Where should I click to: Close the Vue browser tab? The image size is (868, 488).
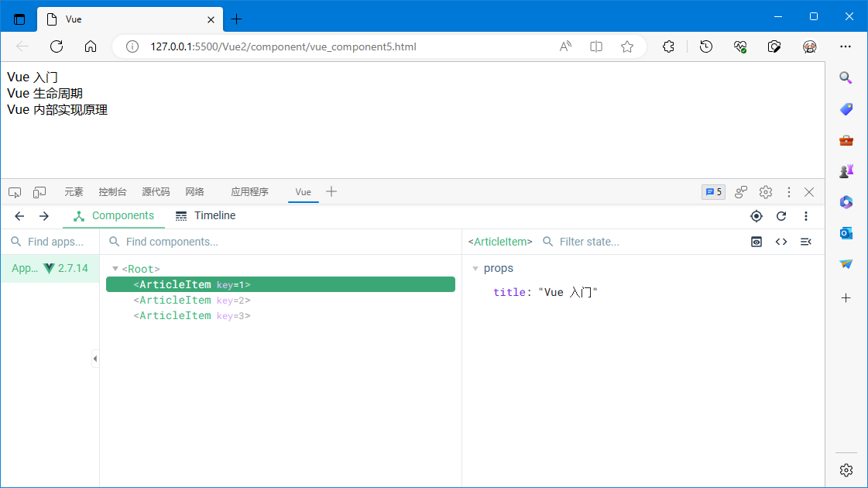pos(211,19)
